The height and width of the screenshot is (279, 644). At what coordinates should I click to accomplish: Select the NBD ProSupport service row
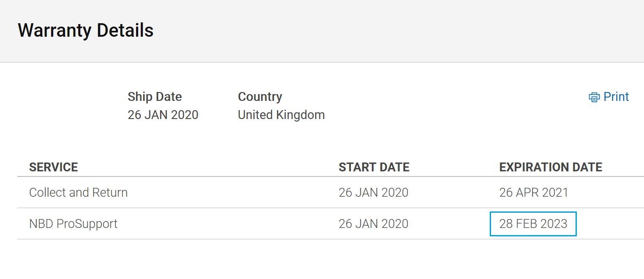tap(330, 224)
